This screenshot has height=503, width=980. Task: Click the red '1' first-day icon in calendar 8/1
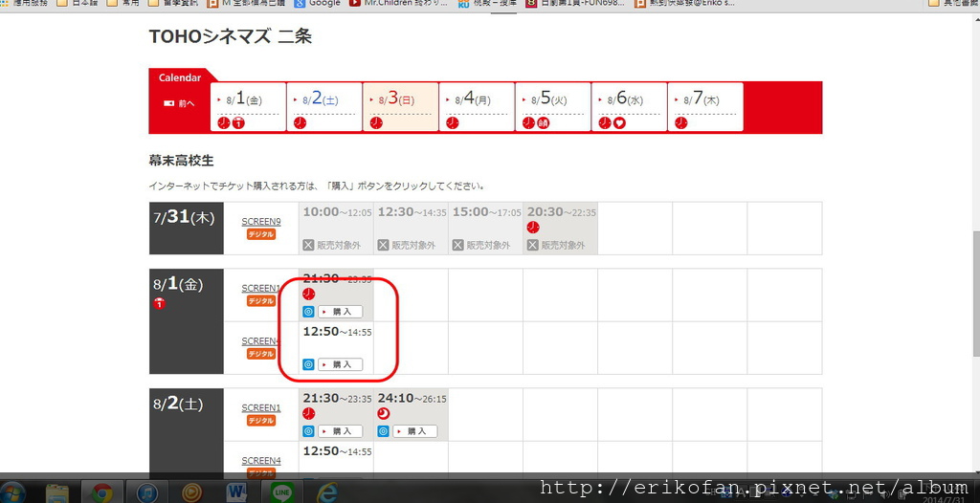point(238,123)
